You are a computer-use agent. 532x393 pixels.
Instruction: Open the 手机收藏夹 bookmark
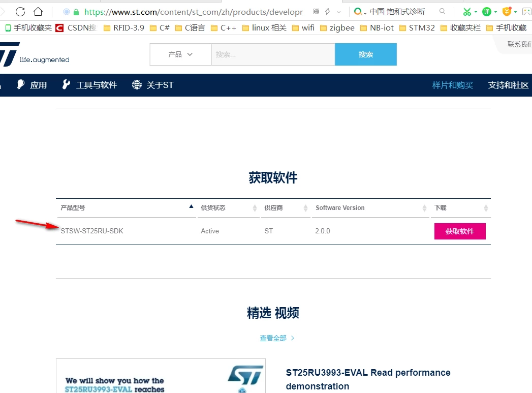(28, 28)
